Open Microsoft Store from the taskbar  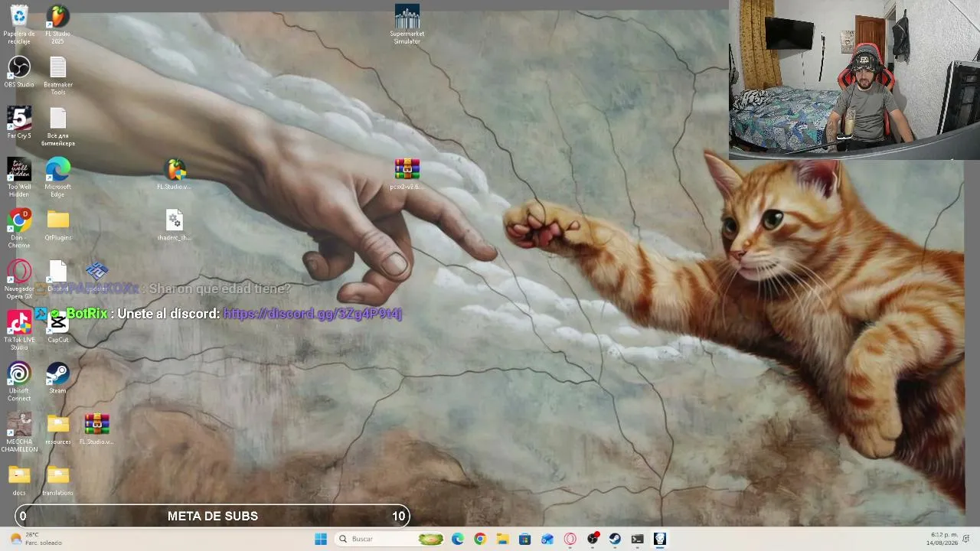click(524, 539)
